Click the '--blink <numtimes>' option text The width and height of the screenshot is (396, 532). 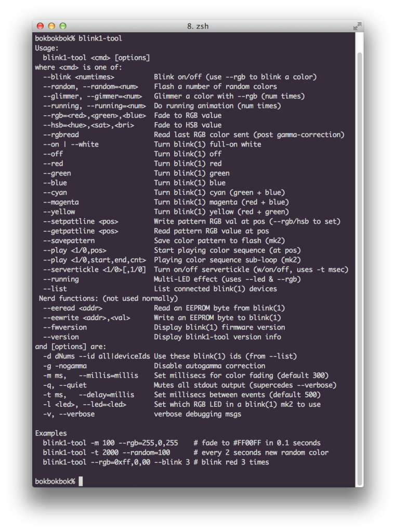tap(78, 77)
